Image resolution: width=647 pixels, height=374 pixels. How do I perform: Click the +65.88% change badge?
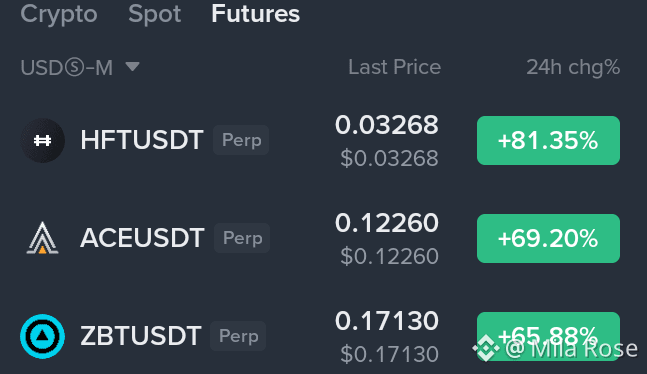(548, 336)
